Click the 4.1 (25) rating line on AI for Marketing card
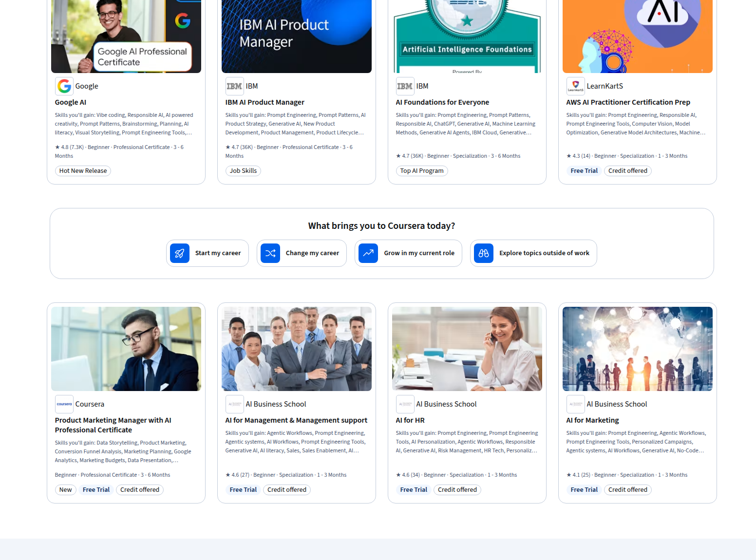 click(x=627, y=475)
